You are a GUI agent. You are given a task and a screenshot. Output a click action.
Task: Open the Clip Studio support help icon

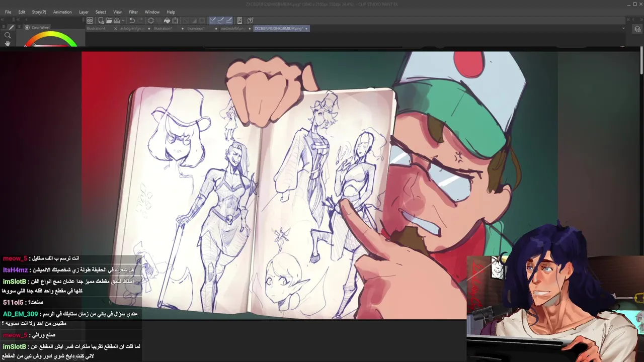coord(251,21)
